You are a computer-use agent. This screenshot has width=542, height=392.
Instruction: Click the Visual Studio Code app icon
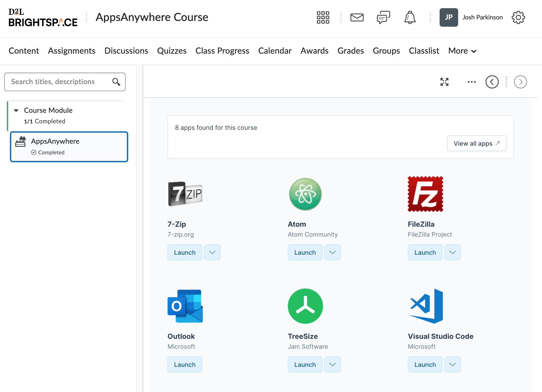tap(426, 306)
